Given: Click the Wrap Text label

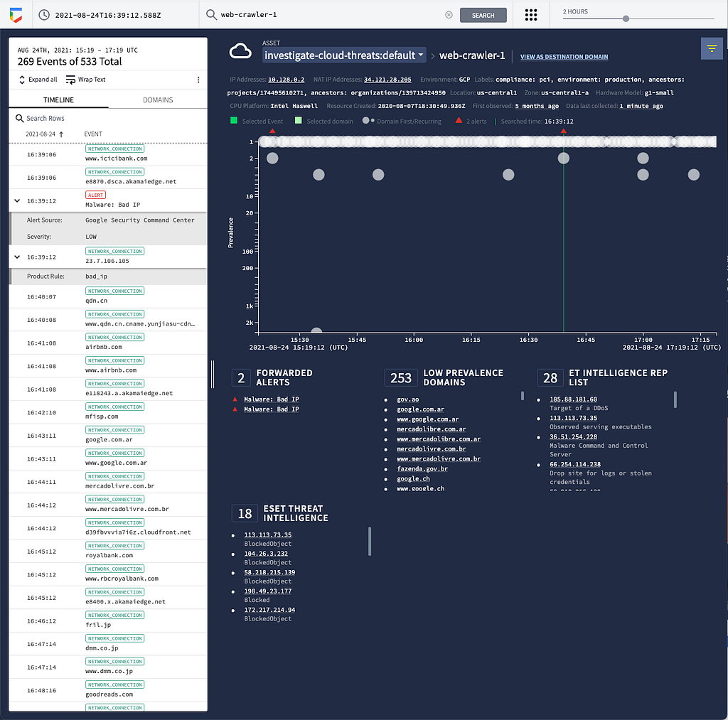Looking at the screenshot, I should point(92,80).
